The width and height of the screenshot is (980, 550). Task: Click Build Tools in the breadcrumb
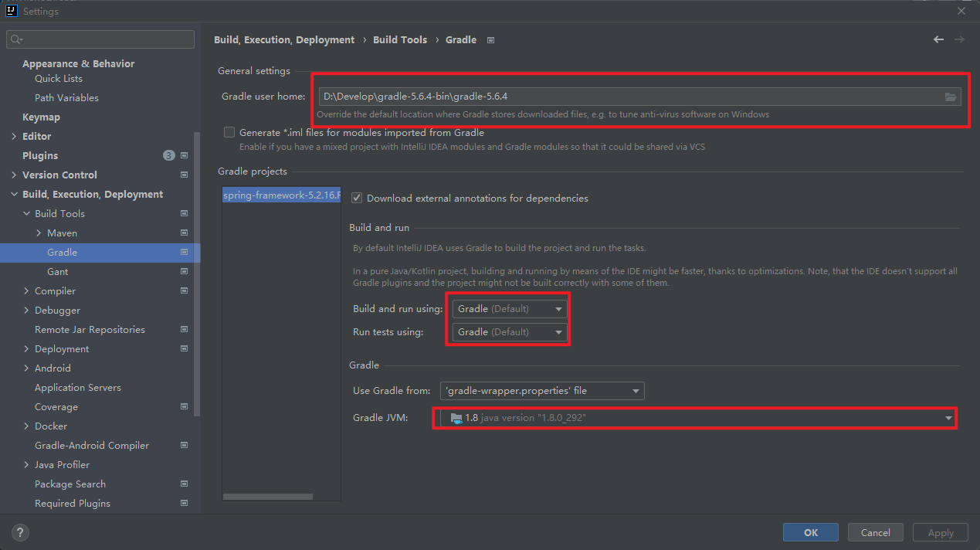[x=400, y=39]
